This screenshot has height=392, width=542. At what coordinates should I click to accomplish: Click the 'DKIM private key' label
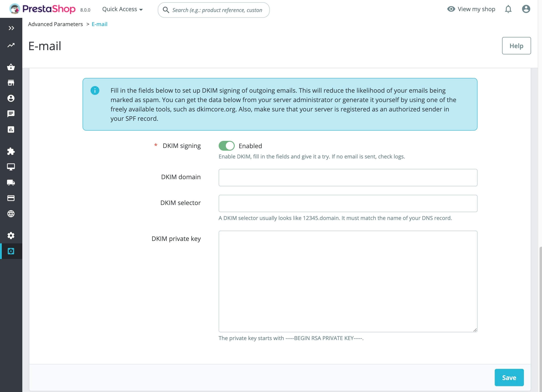tap(176, 238)
